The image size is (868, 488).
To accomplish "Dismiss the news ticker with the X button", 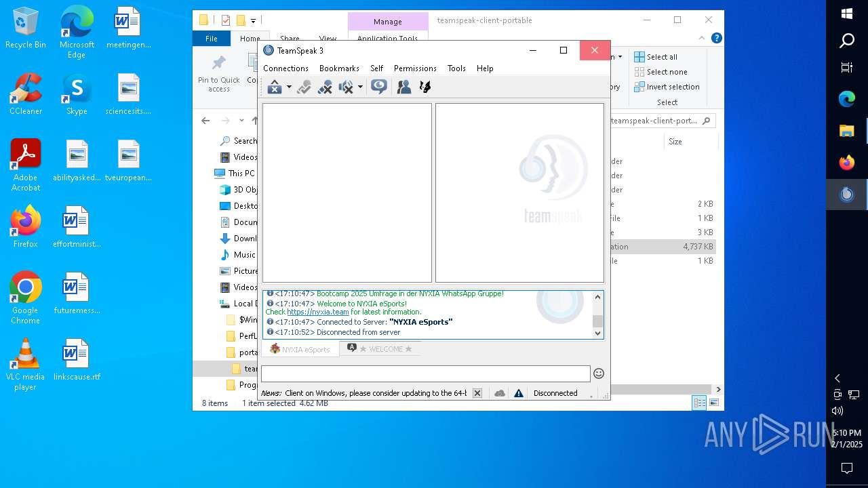I will point(477,393).
